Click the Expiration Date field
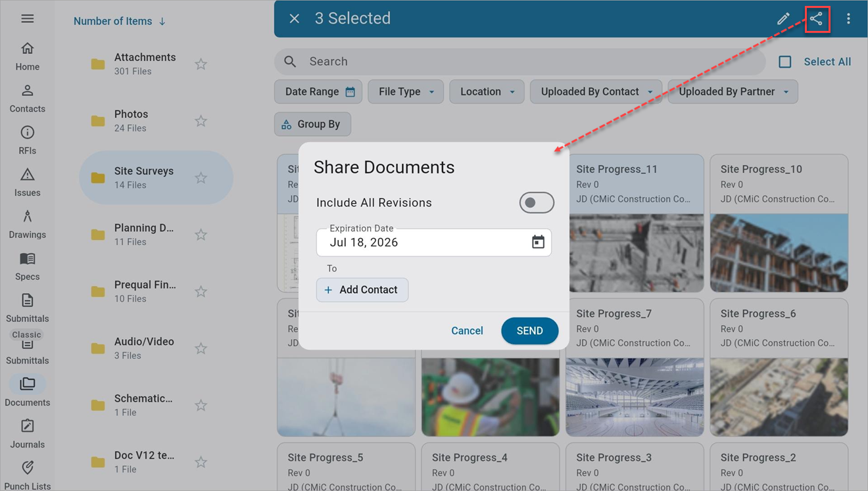Viewport: 868px width, 491px height. tap(434, 242)
